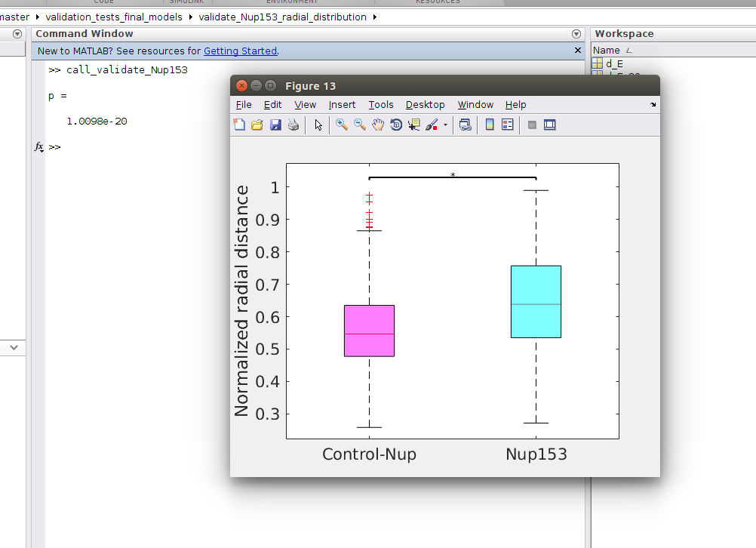Click the Workspace panel title
The width and height of the screenshot is (756, 548).
[x=625, y=34]
